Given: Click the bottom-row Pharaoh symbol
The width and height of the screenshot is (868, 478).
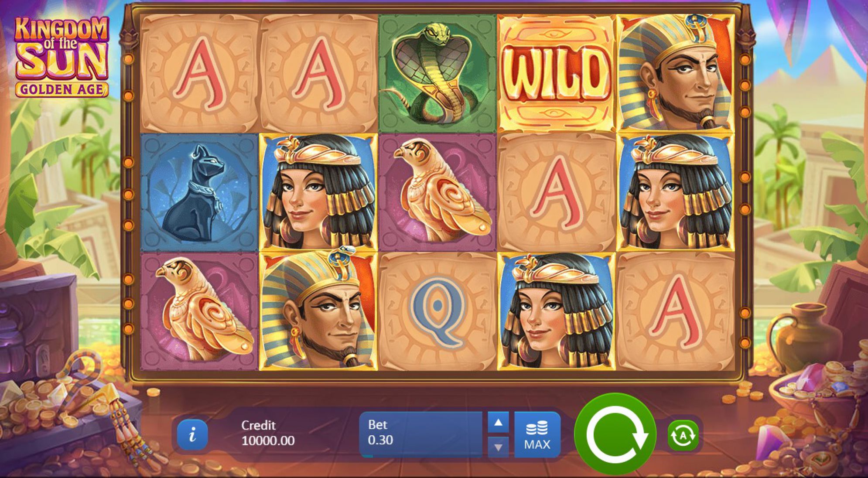Looking at the screenshot, I should point(318,311).
